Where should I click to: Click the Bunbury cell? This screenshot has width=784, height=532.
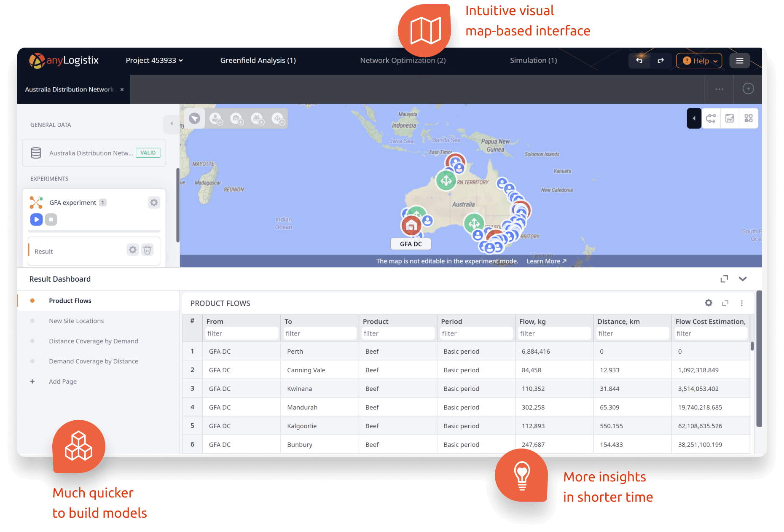click(x=320, y=444)
